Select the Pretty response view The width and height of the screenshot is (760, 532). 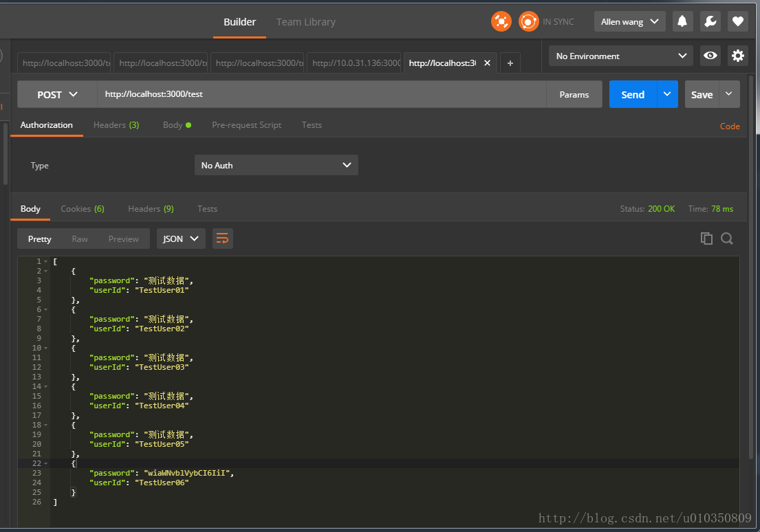coord(39,239)
